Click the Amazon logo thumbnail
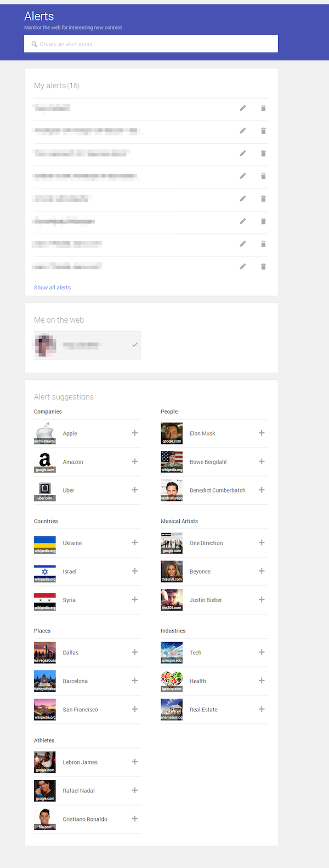Screen dimensions: 329x868 (x=45, y=462)
